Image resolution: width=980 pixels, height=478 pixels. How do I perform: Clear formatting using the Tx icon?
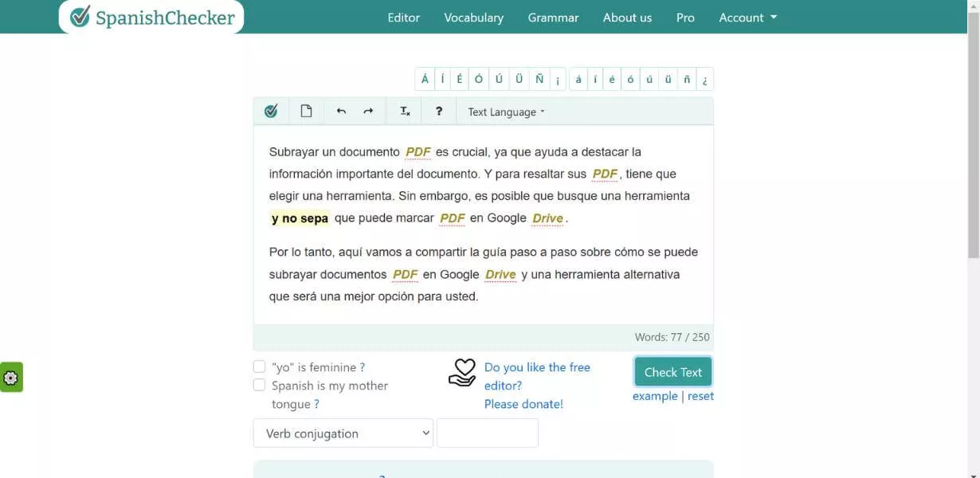point(404,111)
